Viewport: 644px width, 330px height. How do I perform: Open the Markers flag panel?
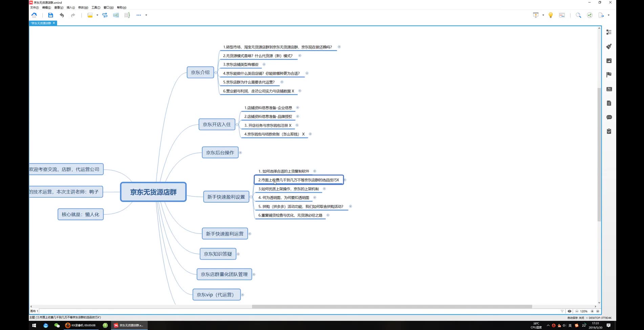tap(609, 75)
